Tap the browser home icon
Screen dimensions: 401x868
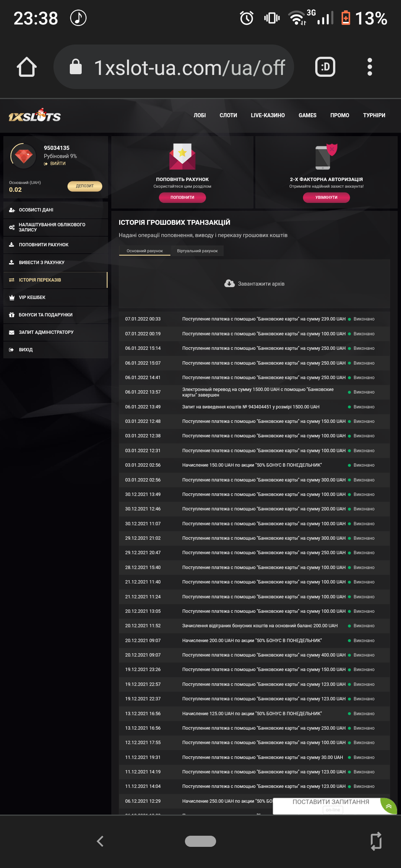point(27,67)
